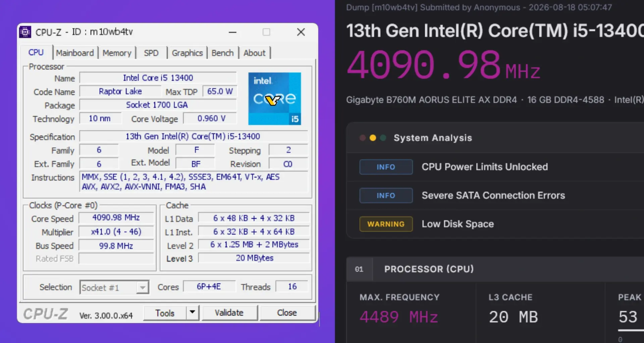Click the red dot in System Analysis header

click(x=363, y=138)
